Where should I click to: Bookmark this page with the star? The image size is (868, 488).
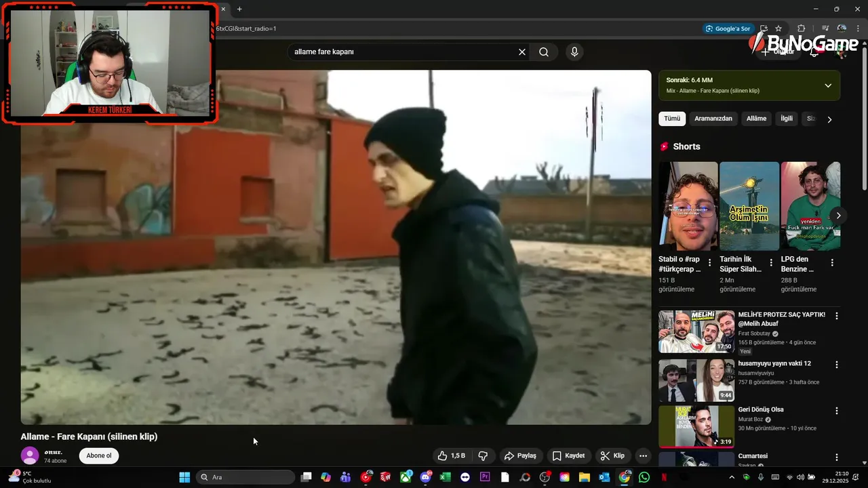pyautogui.click(x=778, y=28)
